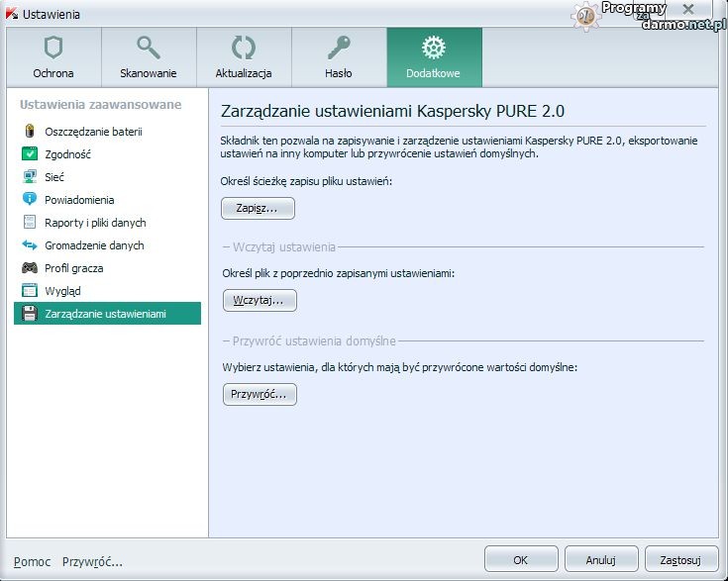Open the Pomoc help link

[x=32, y=561]
